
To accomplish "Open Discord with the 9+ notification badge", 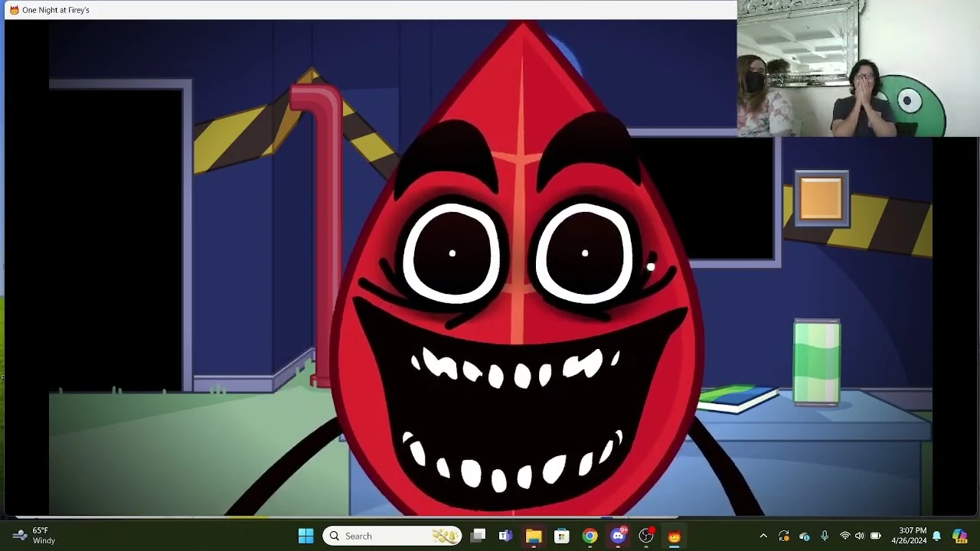I will click(x=618, y=536).
